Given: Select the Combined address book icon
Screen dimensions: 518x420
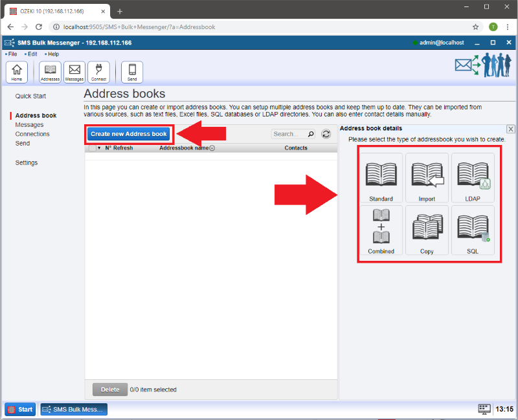Looking at the screenshot, I should coord(381,230).
